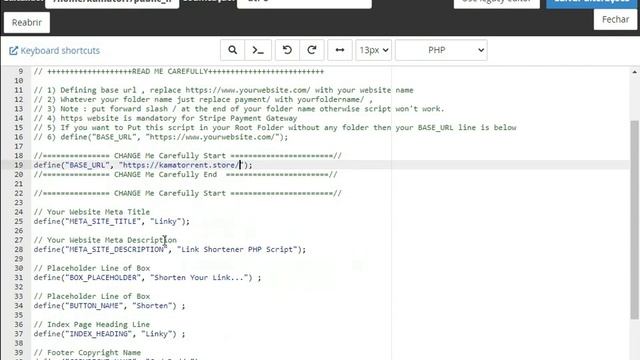The width and height of the screenshot is (640, 360).
Task: Click line 14 Stripe Payment Gateway comment
Action: coord(165,118)
